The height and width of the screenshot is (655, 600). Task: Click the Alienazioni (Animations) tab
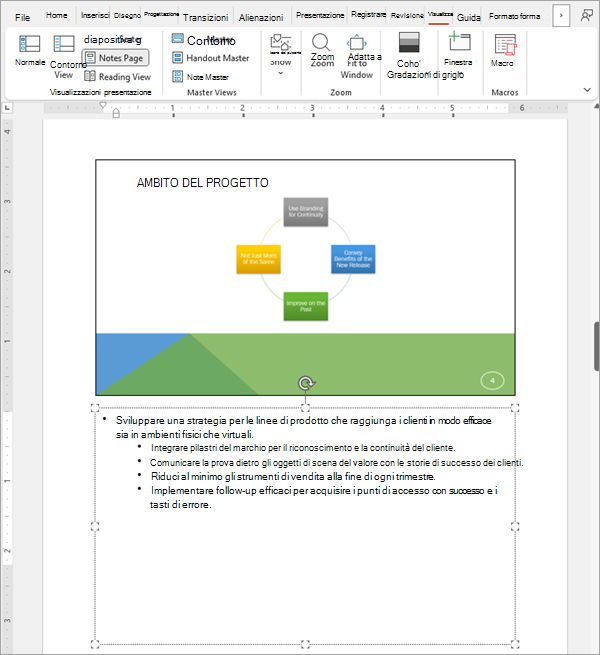click(x=261, y=18)
